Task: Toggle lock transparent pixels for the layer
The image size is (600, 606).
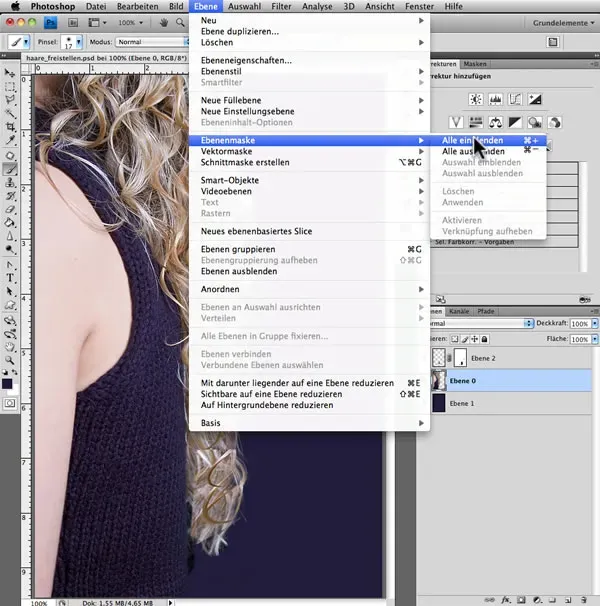Action: click(x=452, y=341)
